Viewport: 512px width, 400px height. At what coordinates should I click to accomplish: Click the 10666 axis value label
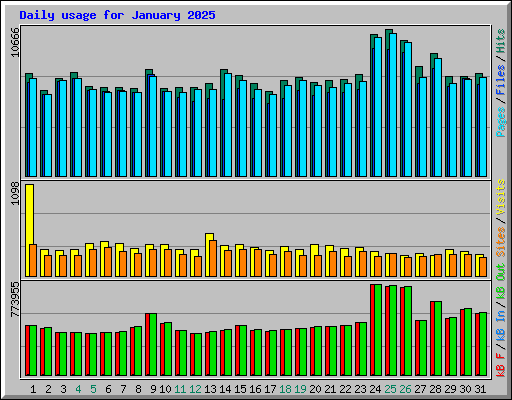pos(15,42)
